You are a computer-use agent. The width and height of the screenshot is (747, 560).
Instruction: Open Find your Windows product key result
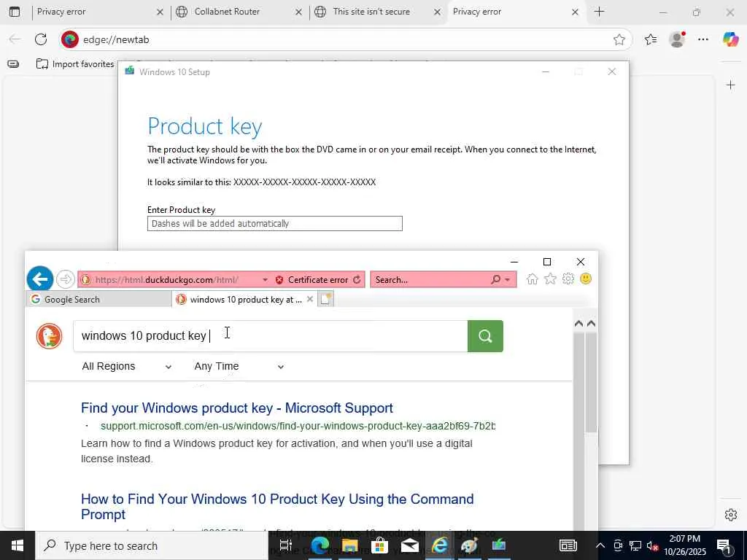point(237,408)
